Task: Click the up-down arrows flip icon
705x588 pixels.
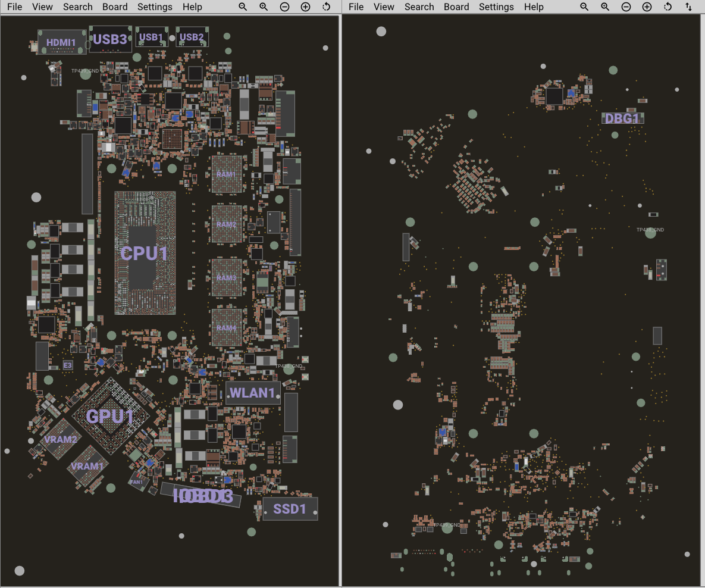Action: [x=688, y=7]
